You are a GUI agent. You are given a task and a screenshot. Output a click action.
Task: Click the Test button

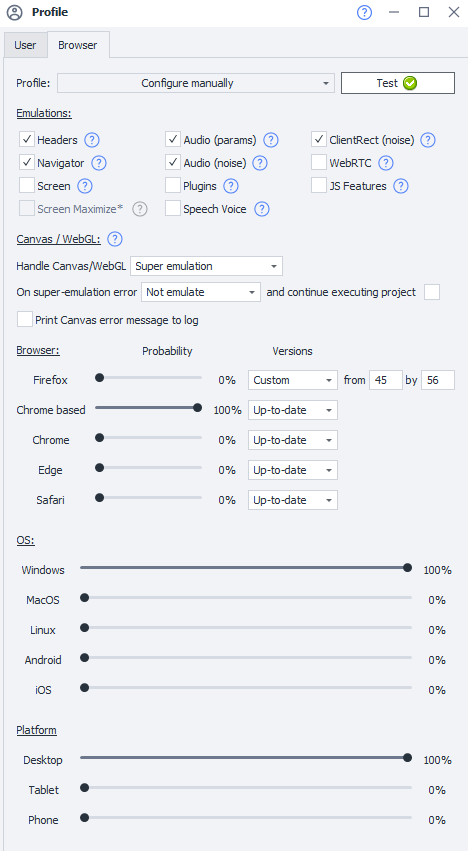pos(397,83)
